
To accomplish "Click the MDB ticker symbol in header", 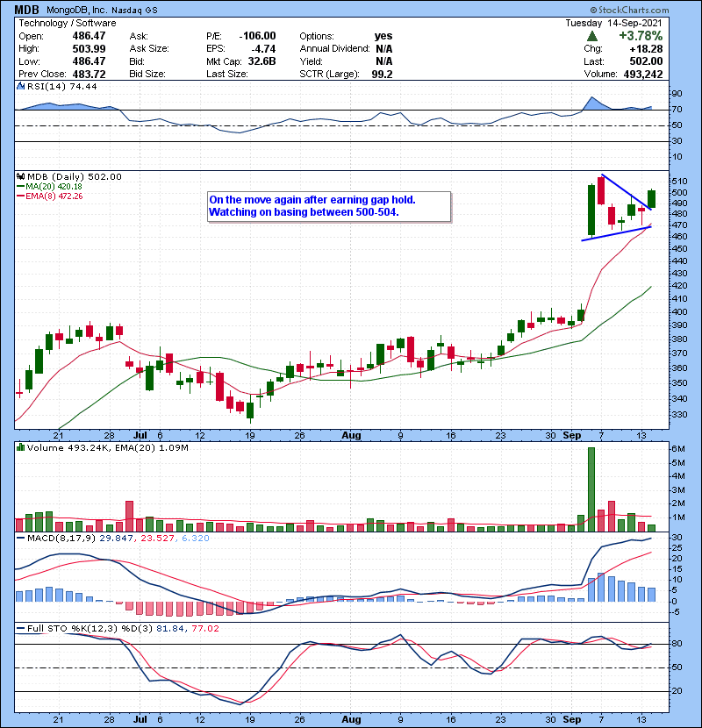I will 27,10.
